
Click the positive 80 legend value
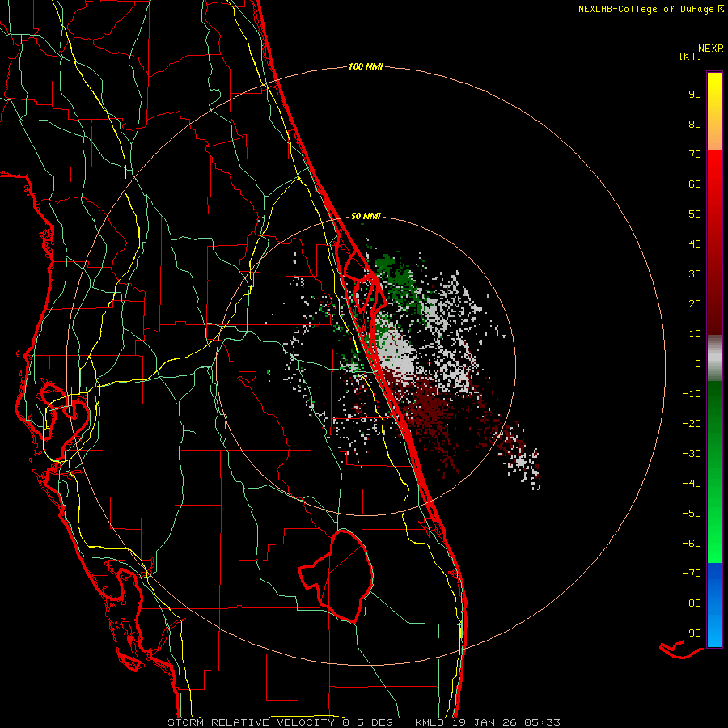tap(695, 124)
